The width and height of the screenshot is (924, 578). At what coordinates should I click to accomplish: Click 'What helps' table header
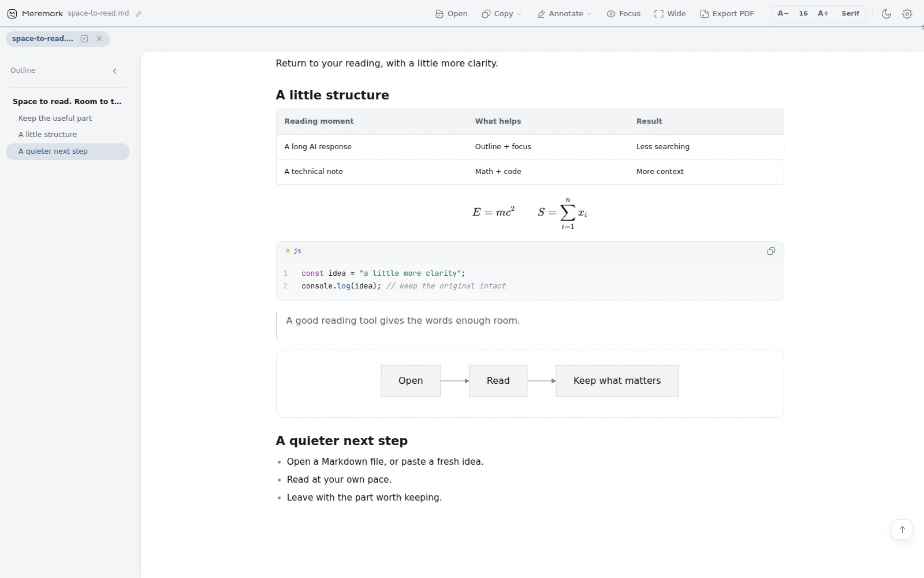coord(498,121)
